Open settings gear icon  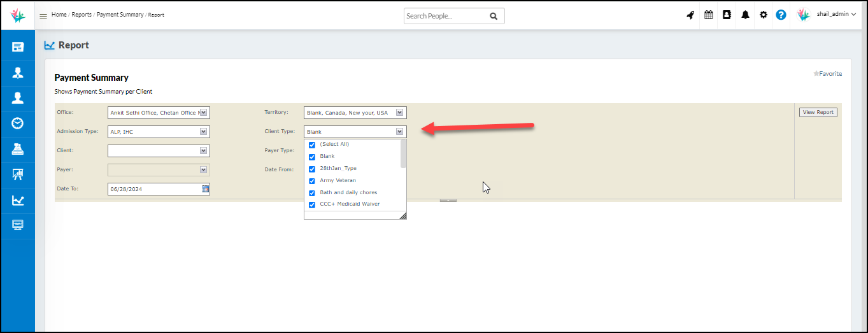click(x=764, y=15)
